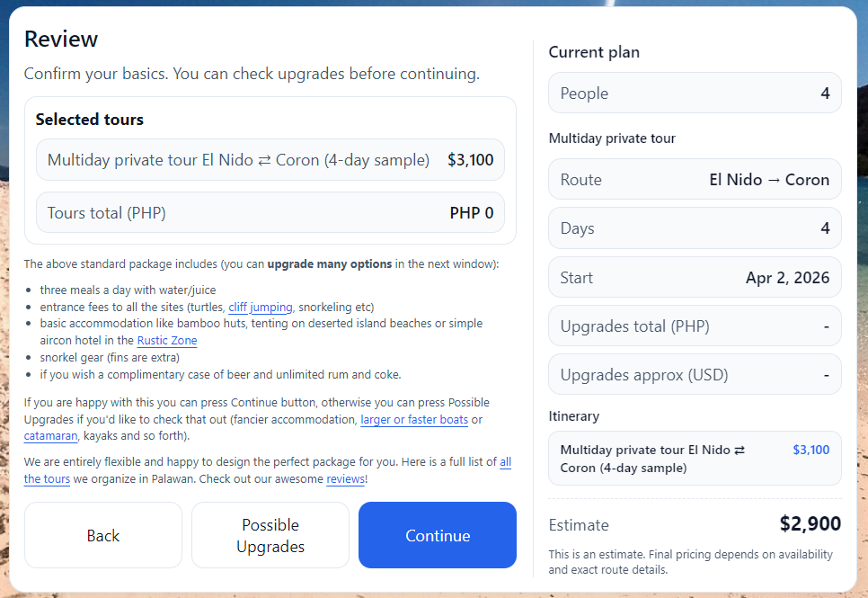
Task: Select the Multiday private tour row in Selected tours
Action: (270, 160)
